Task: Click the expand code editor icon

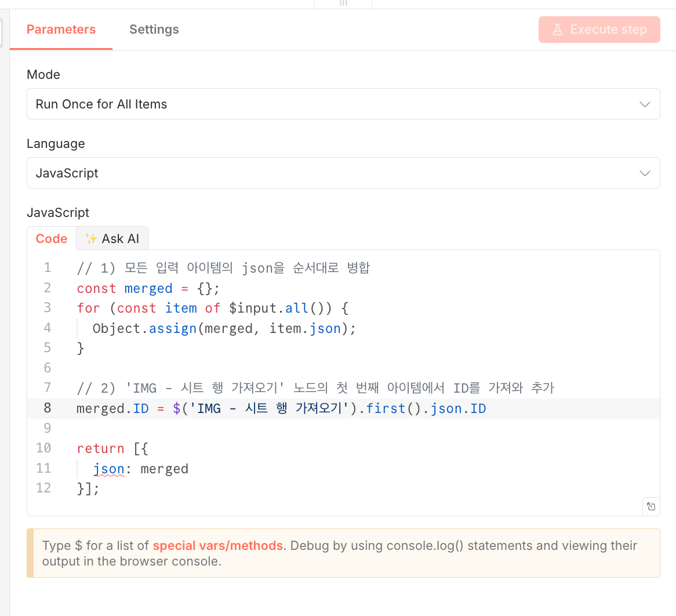Action: [x=651, y=506]
